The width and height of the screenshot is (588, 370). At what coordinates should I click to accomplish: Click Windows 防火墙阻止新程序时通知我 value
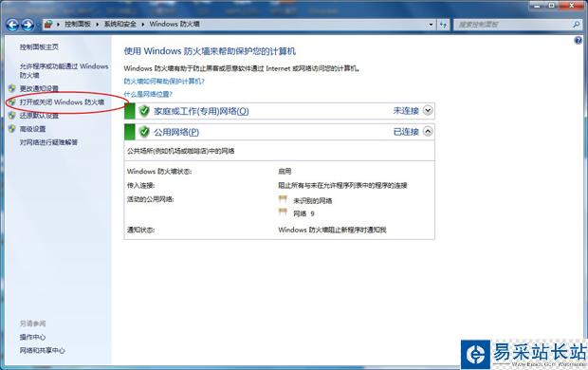point(332,230)
